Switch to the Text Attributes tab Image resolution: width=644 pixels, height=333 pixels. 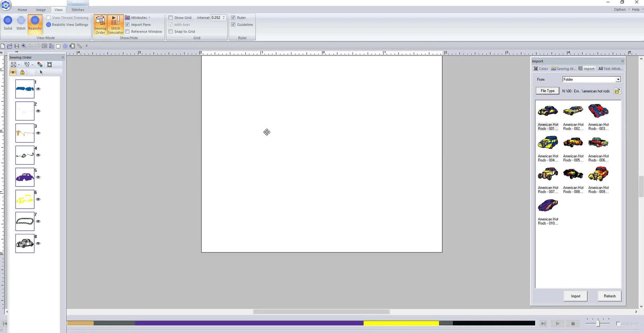tap(610, 69)
